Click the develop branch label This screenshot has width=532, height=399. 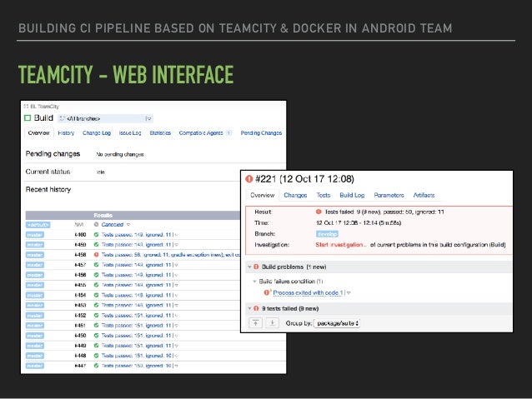[327, 234]
